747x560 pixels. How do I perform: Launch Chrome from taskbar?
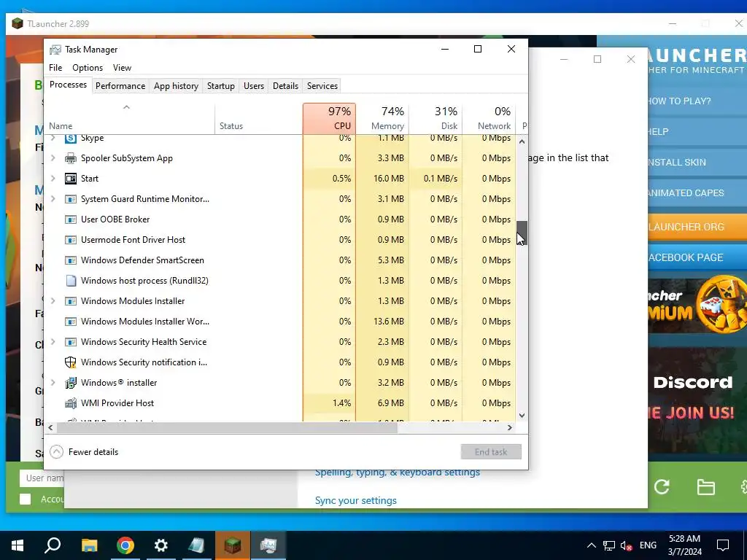pos(125,545)
